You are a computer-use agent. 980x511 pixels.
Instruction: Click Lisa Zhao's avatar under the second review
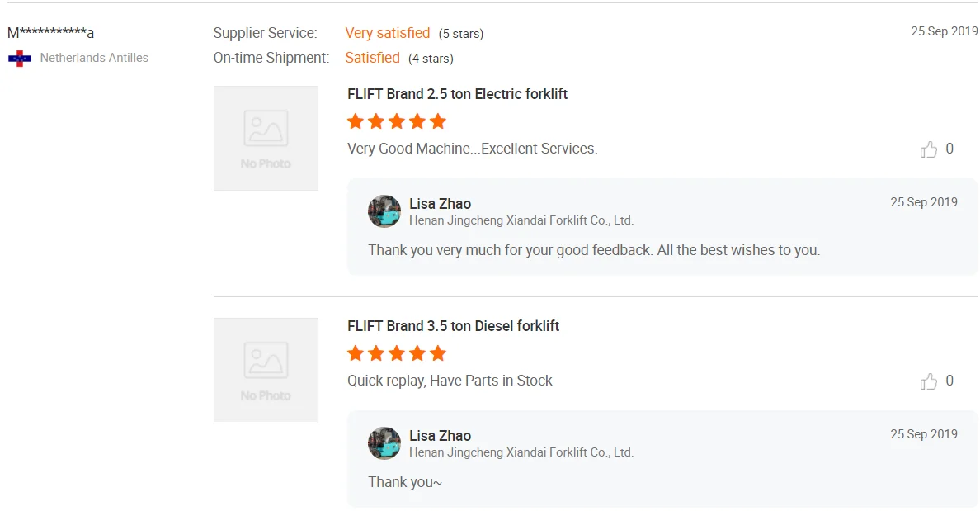click(384, 443)
